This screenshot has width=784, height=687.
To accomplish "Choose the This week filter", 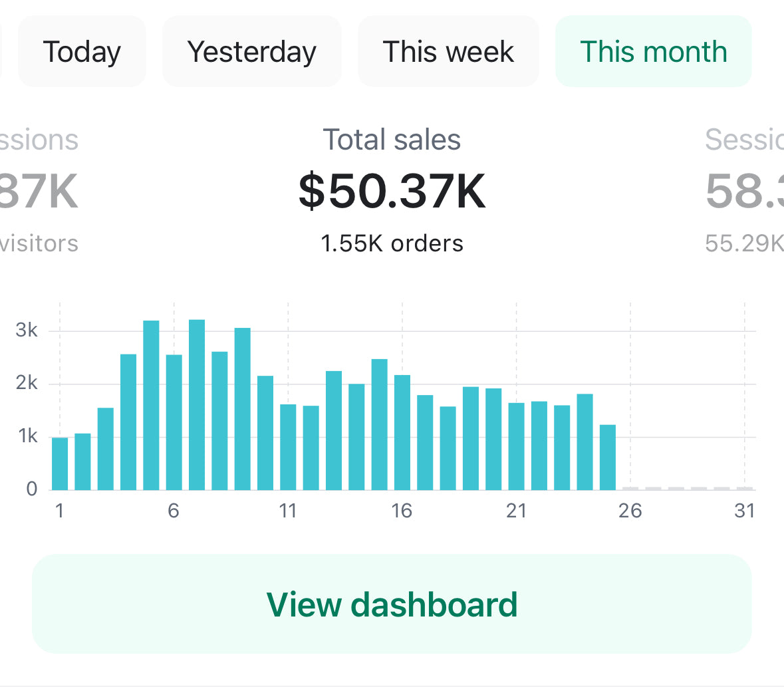I will 448,52.
